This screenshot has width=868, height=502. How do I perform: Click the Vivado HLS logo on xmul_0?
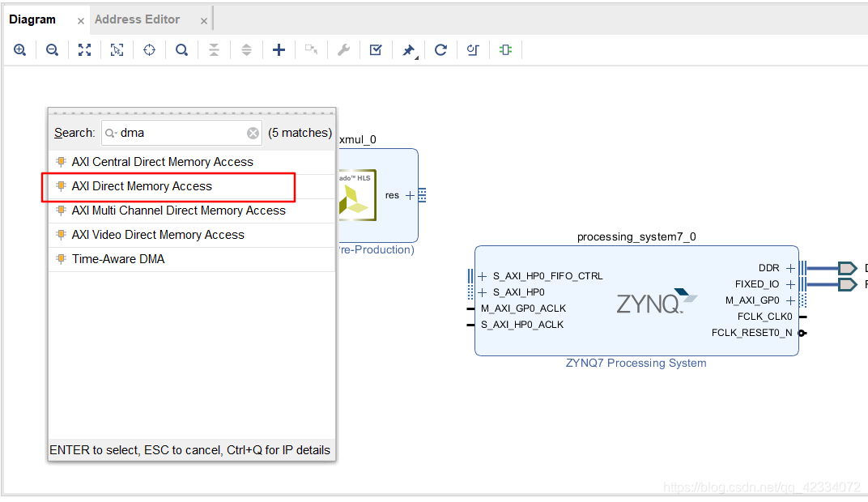[358, 195]
